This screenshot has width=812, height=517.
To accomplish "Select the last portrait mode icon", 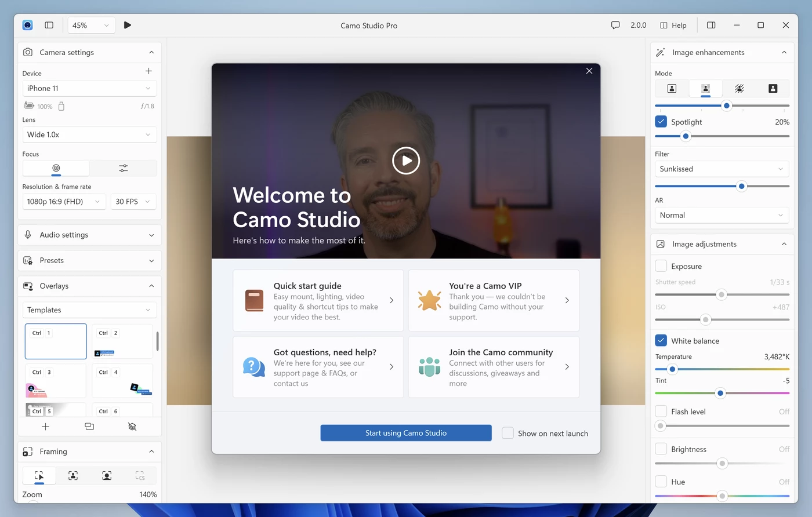I will [773, 89].
